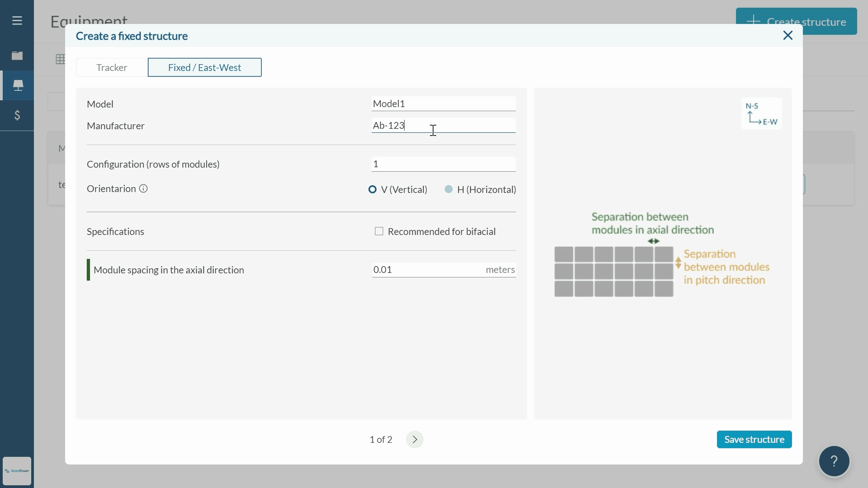
Task: Switch to Tracker tab
Action: (x=112, y=67)
